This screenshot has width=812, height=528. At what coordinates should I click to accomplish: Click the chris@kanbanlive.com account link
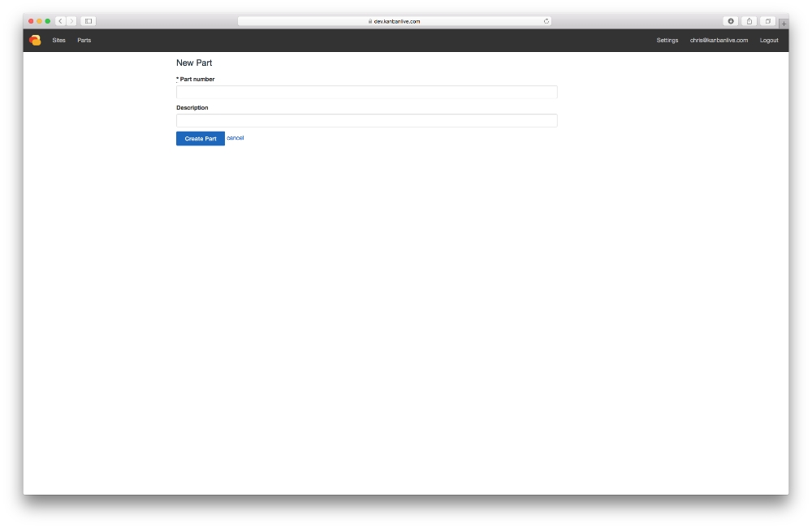click(719, 41)
